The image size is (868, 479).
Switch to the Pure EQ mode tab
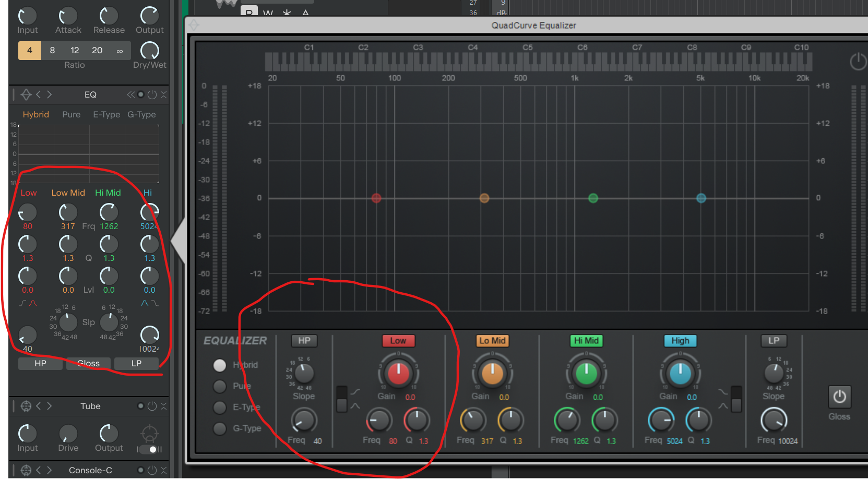pyautogui.click(x=72, y=114)
